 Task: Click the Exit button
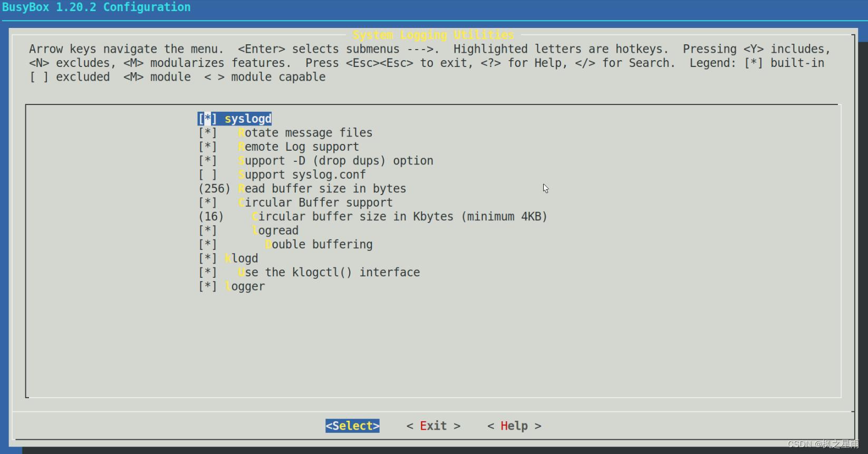[433, 426]
